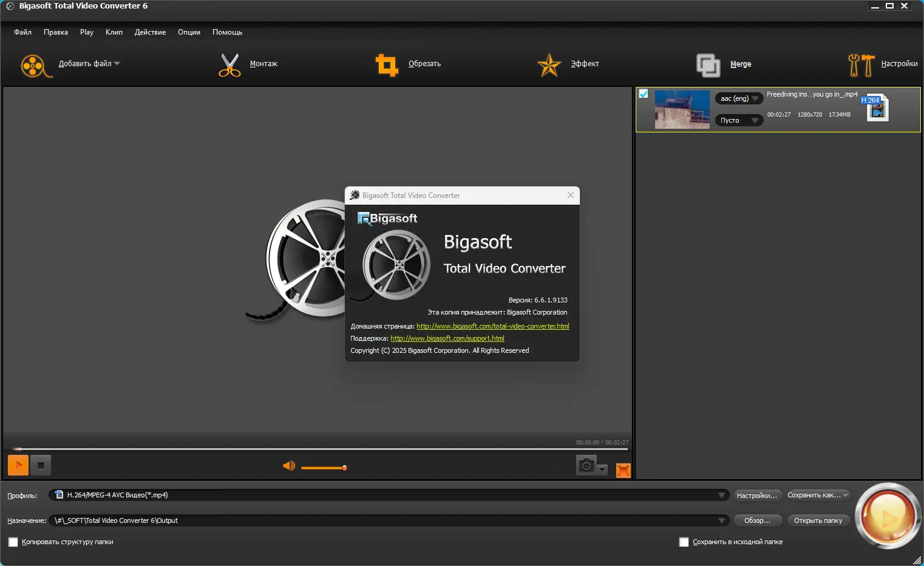Click the profile Настройки... button

click(x=757, y=496)
